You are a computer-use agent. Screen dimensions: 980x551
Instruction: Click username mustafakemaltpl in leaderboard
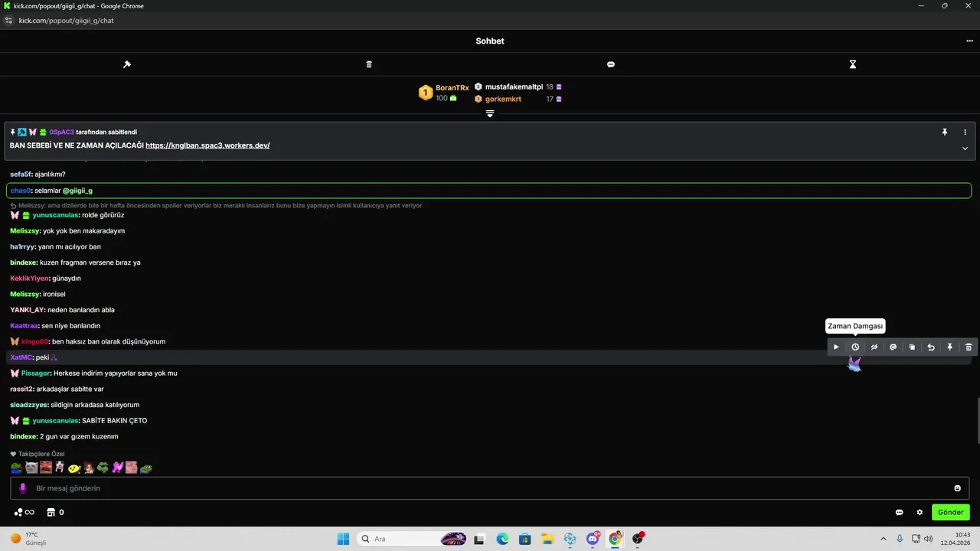(x=514, y=87)
